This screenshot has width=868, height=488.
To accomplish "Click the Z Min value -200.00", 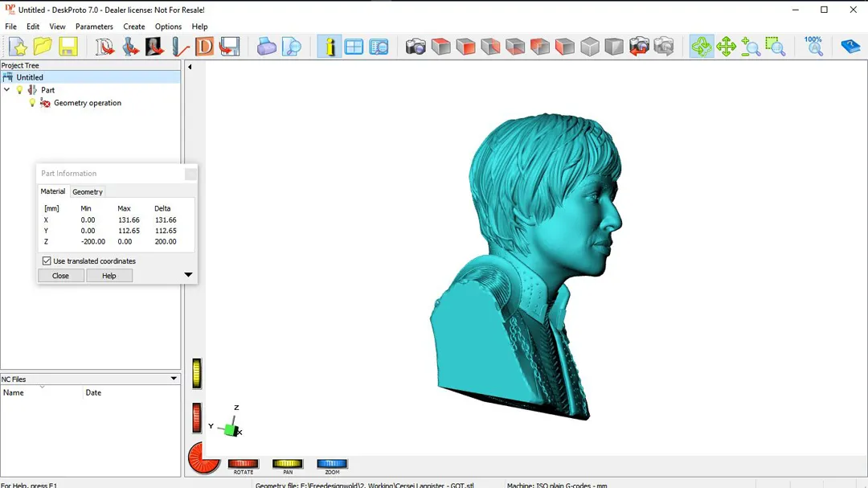I will 93,241.
